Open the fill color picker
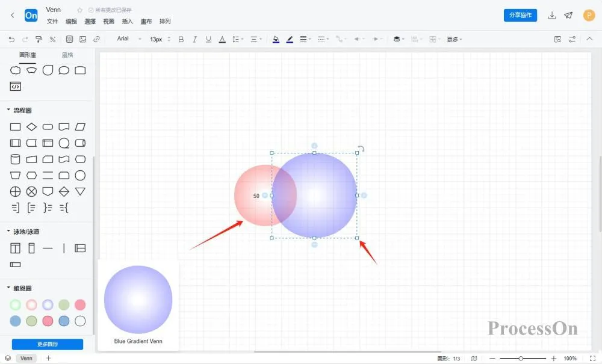602x364 pixels. pyautogui.click(x=276, y=39)
